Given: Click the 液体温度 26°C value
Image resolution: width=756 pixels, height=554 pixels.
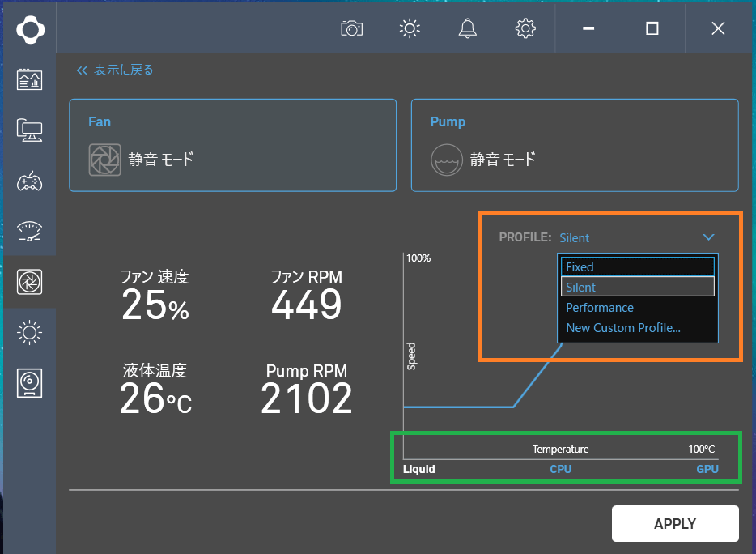Looking at the screenshot, I should [155, 398].
